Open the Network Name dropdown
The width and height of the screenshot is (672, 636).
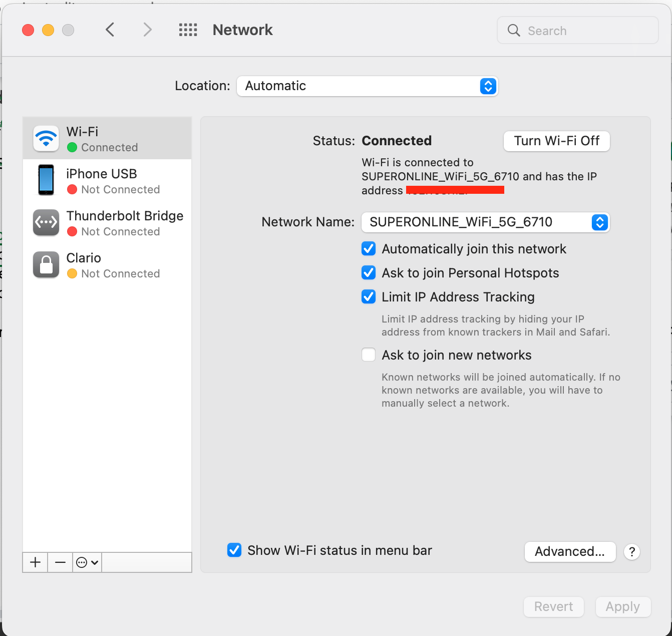486,222
